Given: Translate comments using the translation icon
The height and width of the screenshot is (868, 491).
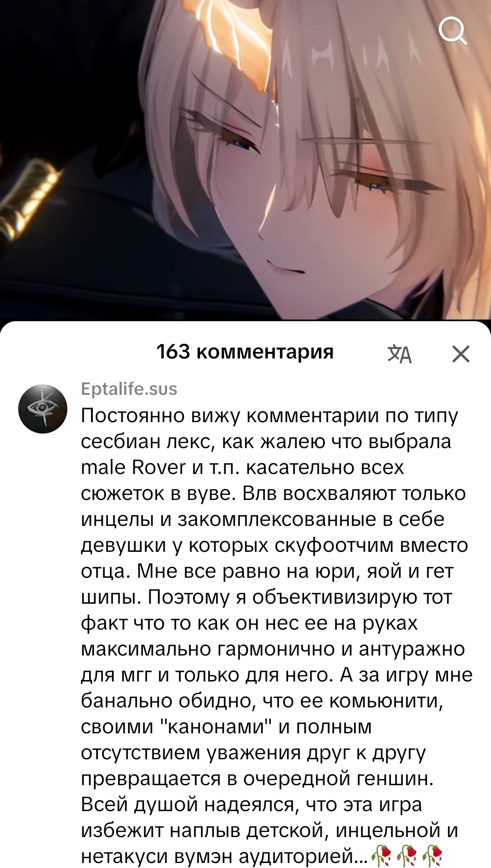Looking at the screenshot, I should point(399,353).
